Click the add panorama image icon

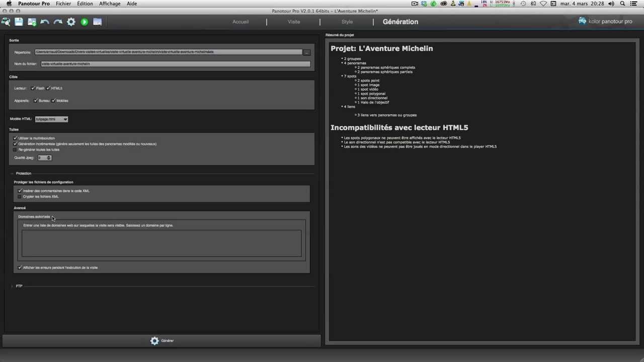[x=32, y=22]
